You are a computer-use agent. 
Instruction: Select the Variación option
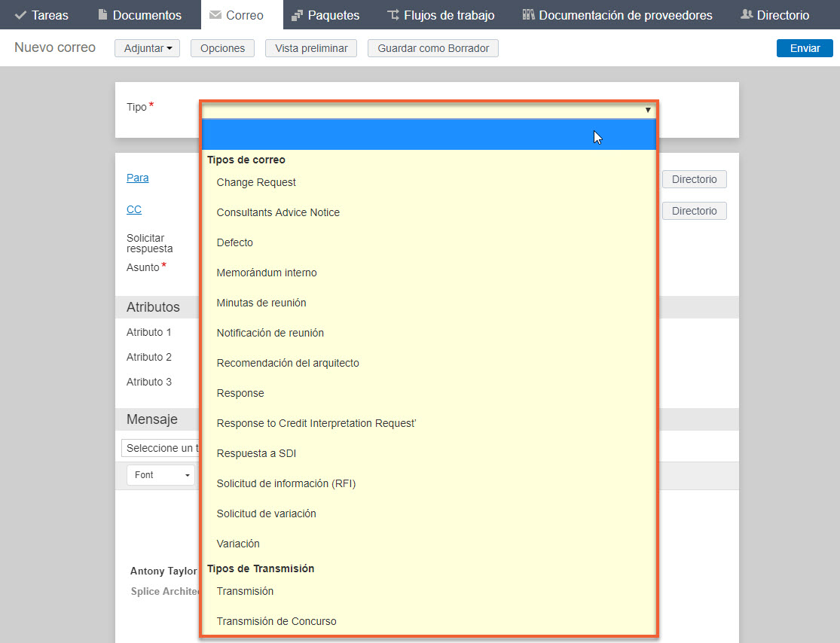pos(429,544)
